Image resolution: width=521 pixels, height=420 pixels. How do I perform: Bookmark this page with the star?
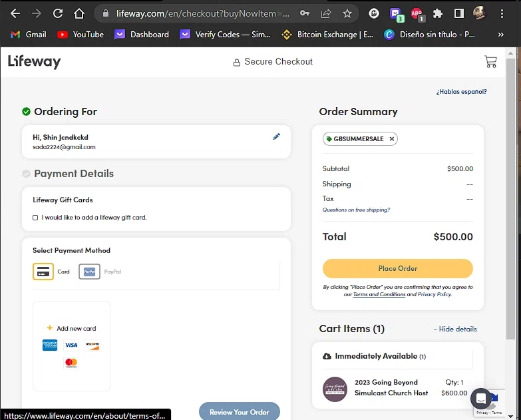(x=347, y=13)
